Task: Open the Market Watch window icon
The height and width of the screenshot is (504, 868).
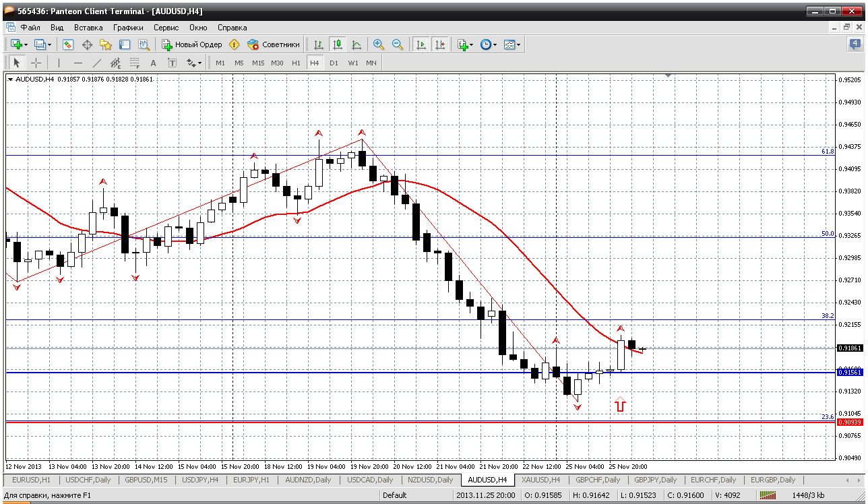Action: tap(68, 44)
